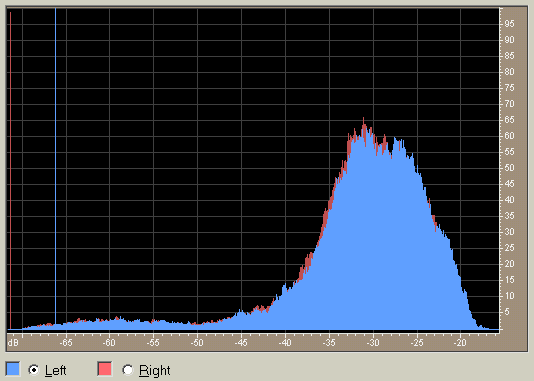The height and width of the screenshot is (381, 534).
Task: Click the 5 label on the vertical scale
Action: (x=507, y=312)
